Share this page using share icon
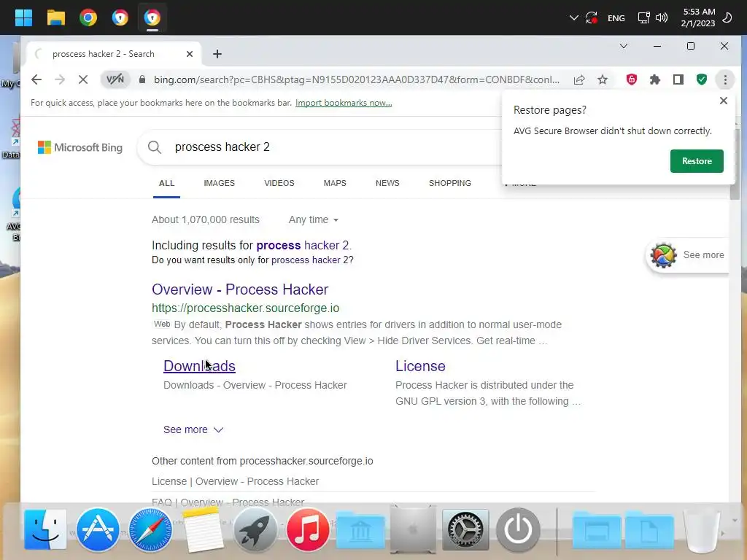This screenshot has height=560, width=747. coord(579,79)
